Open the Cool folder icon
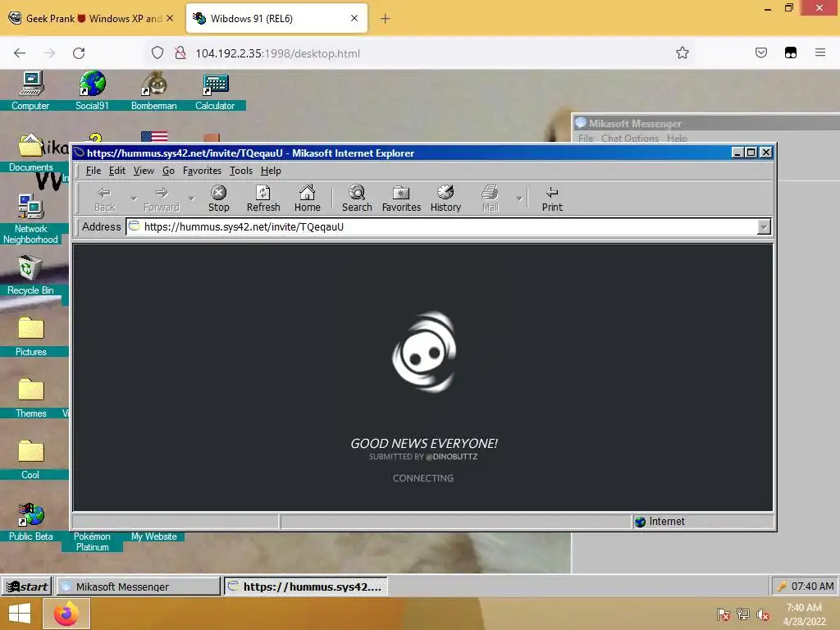Viewport: 840px width, 630px height. click(x=30, y=459)
